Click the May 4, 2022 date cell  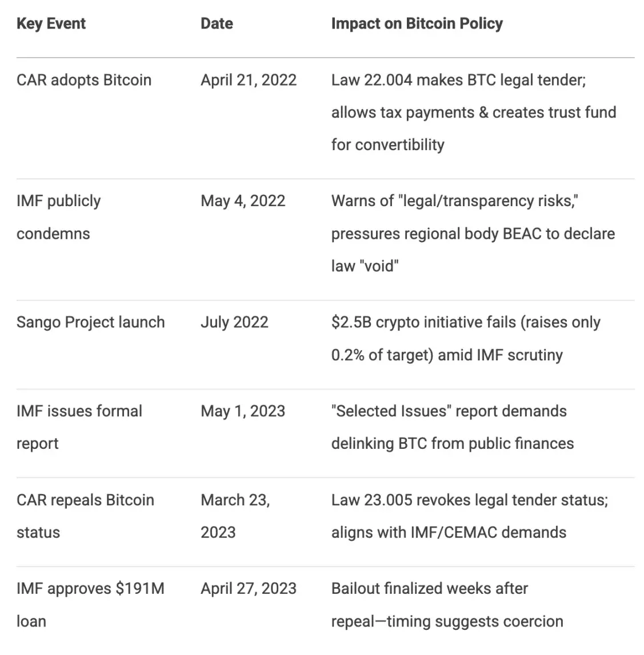coord(243,201)
